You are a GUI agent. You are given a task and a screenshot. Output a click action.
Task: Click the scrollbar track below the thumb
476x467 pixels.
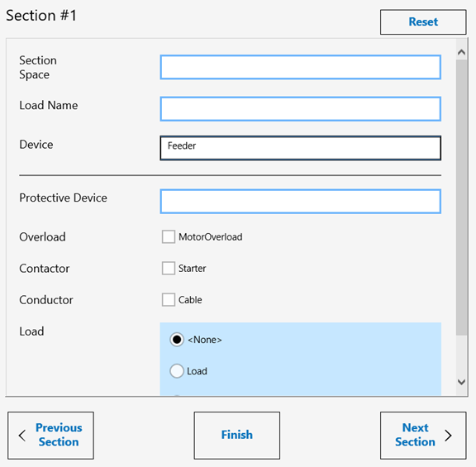coord(461,355)
